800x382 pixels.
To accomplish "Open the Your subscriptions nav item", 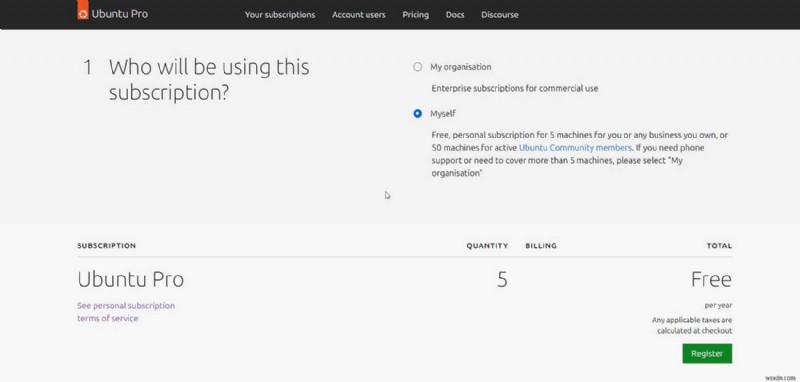I will [x=280, y=15].
